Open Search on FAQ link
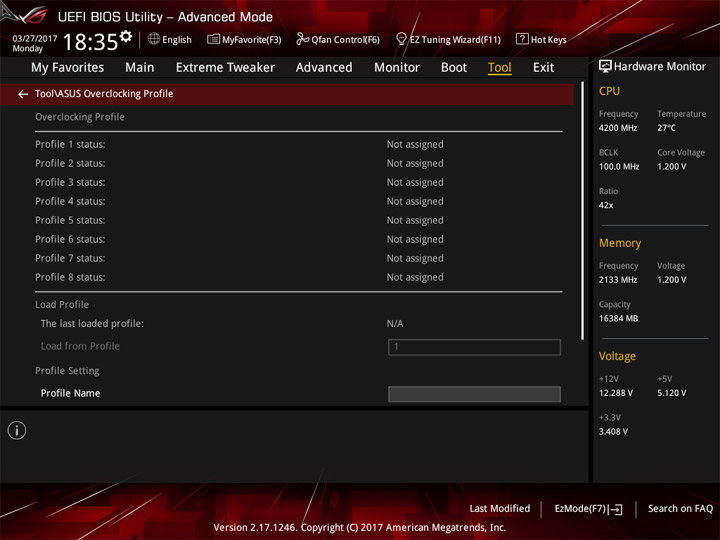Image resolution: width=720 pixels, height=540 pixels. pos(680,509)
